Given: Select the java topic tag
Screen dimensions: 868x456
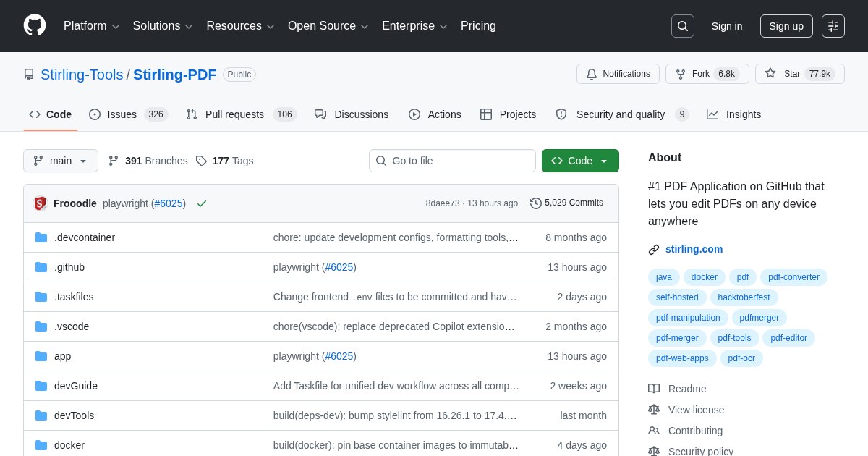Looking at the screenshot, I should click(664, 277).
